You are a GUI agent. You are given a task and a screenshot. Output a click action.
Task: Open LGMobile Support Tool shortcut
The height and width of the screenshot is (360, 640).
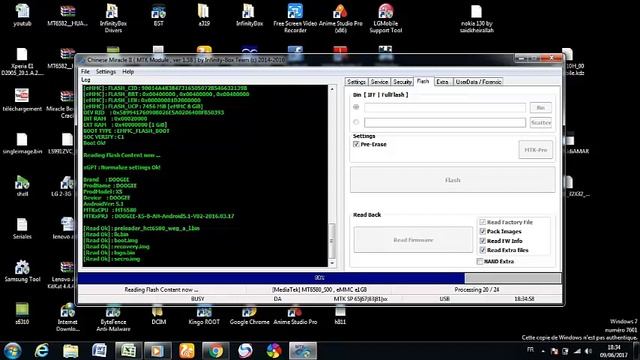pyautogui.click(x=386, y=19)
